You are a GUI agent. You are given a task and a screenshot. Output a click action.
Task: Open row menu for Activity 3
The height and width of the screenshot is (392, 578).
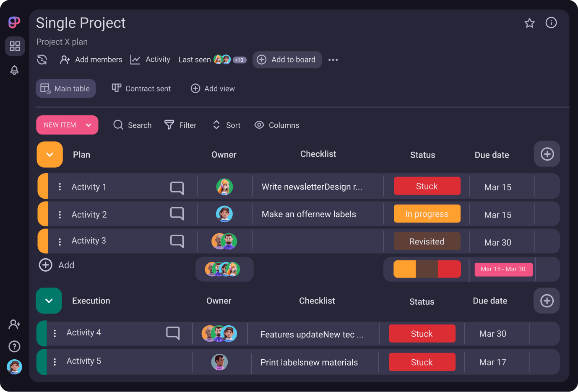(x=60, y=242)
